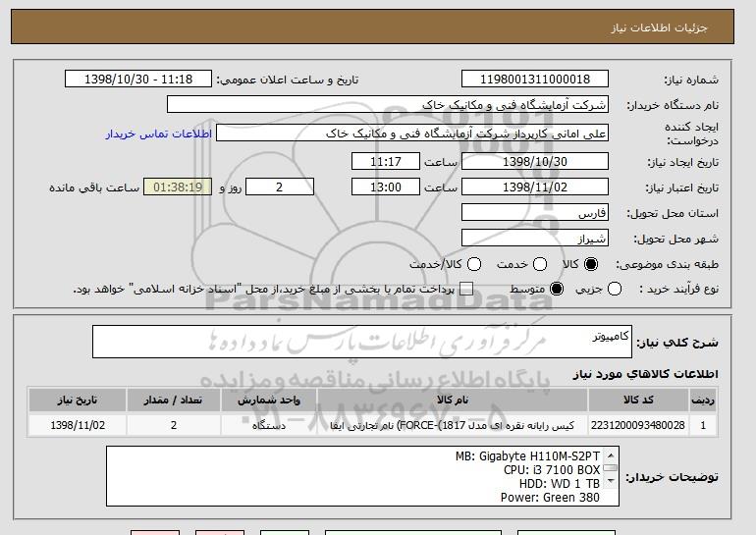Click the جزئیات اطلاعات نیاز header title

[659, 27]
